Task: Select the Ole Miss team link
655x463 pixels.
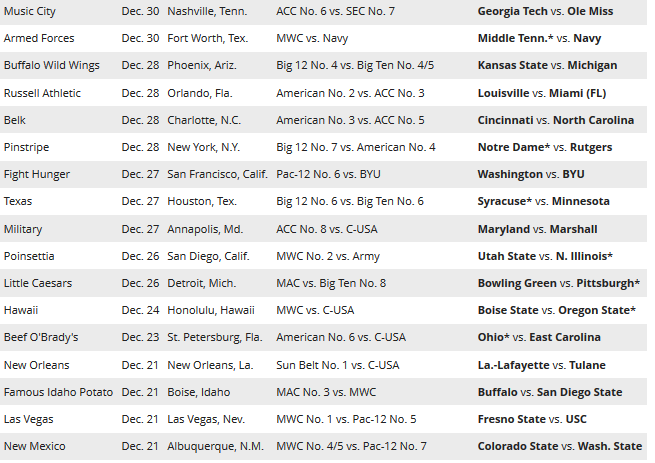Action: 590,11
